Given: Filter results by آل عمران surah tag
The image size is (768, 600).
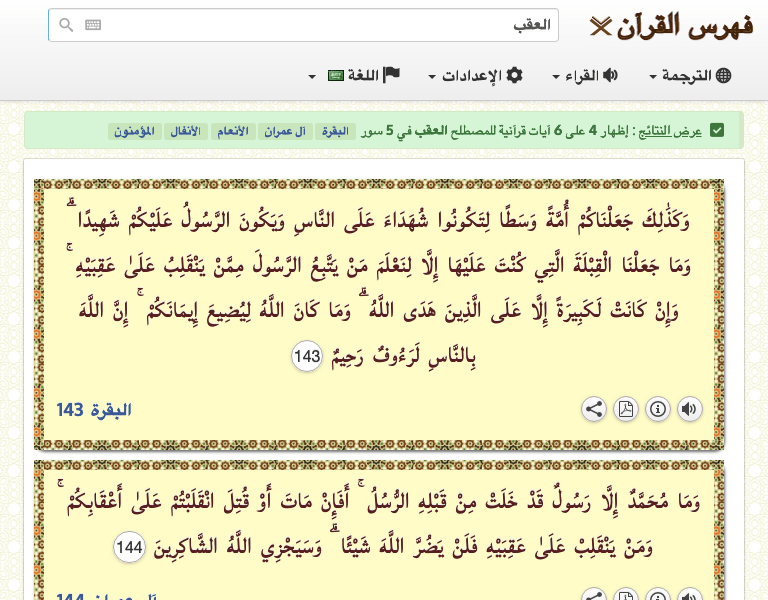Looking at the screenshot, I should point(285,131).
